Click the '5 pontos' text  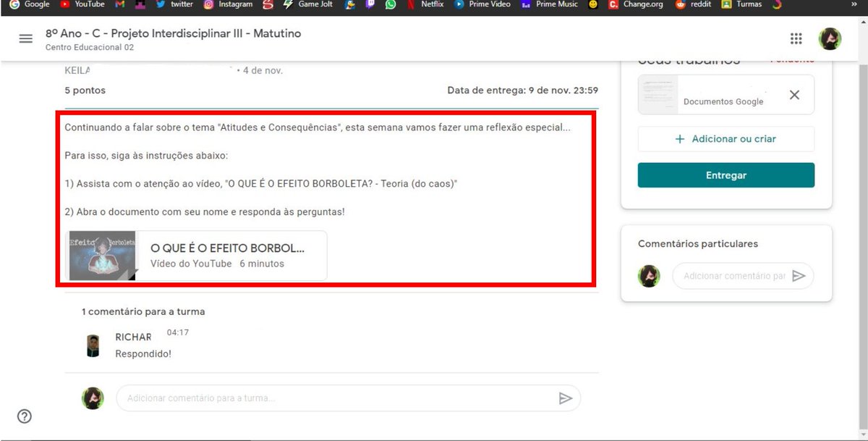[x=85, y=91]
